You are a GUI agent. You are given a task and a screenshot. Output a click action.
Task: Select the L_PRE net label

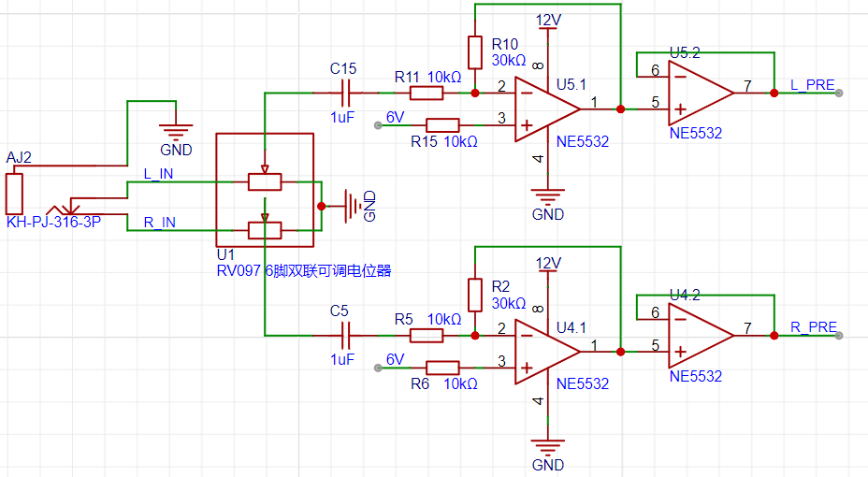pos(812,85)
